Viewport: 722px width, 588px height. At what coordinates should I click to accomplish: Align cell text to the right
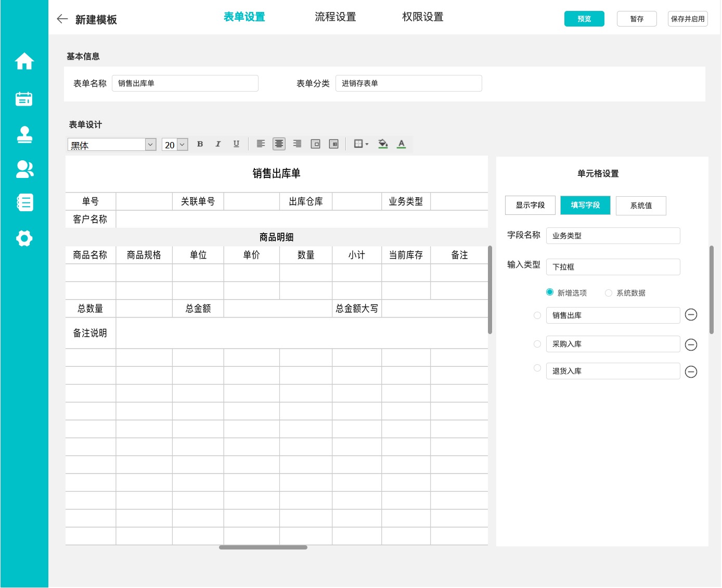click(x=297, y=144)
